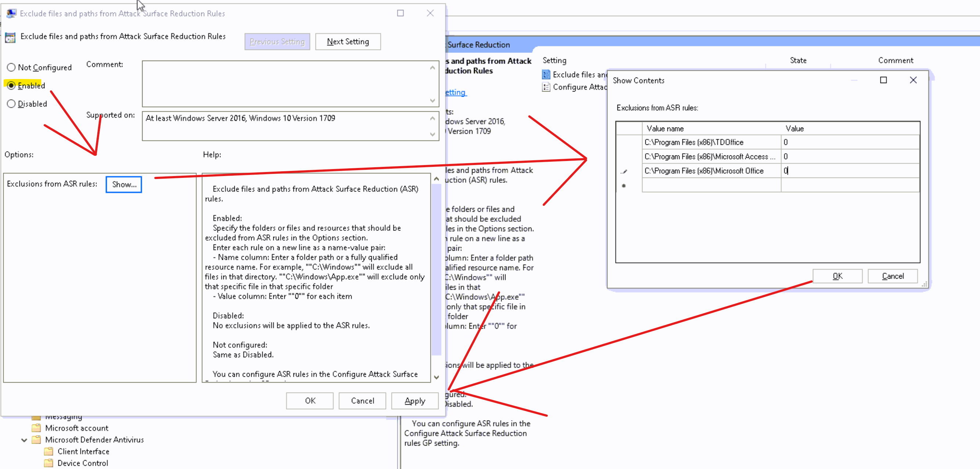The image size is (980, 469).
Task: Select the Enabled radio button
Action: (x=11, y=86)
